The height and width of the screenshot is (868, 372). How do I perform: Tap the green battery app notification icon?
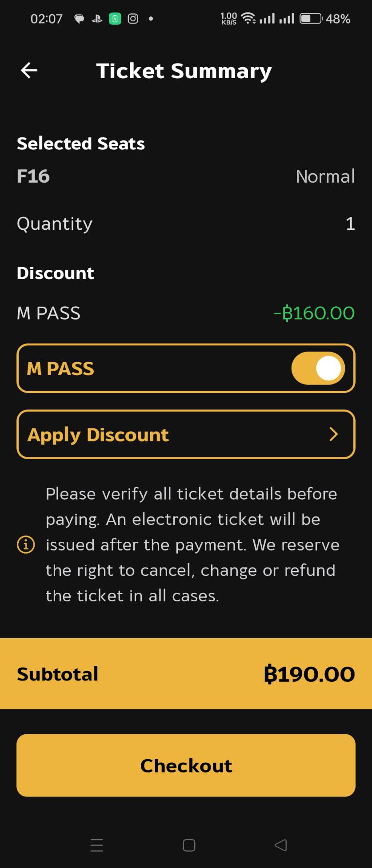click(115, 19)
